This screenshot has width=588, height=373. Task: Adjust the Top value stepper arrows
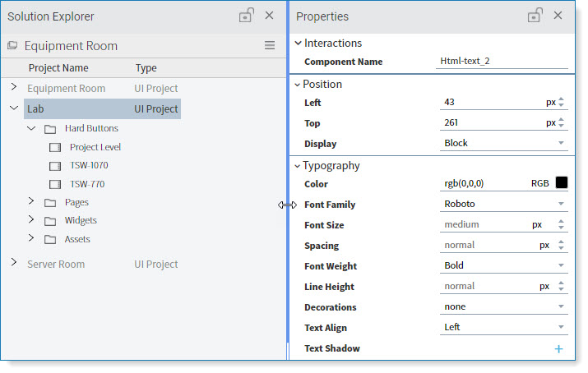point(561,122)
